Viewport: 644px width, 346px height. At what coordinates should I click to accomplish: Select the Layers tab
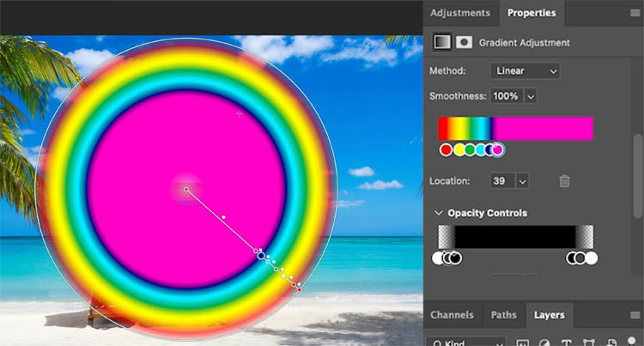pyautogui.click(x=550, y=315)
